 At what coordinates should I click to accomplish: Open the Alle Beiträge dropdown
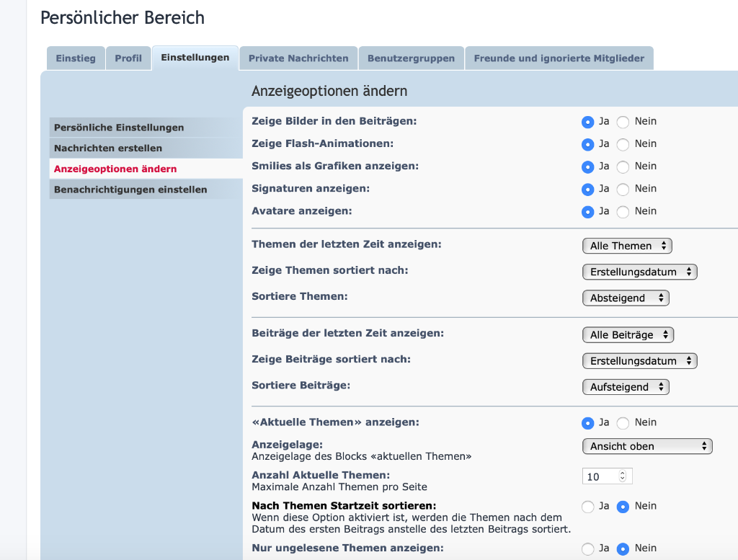pos(628,335)
